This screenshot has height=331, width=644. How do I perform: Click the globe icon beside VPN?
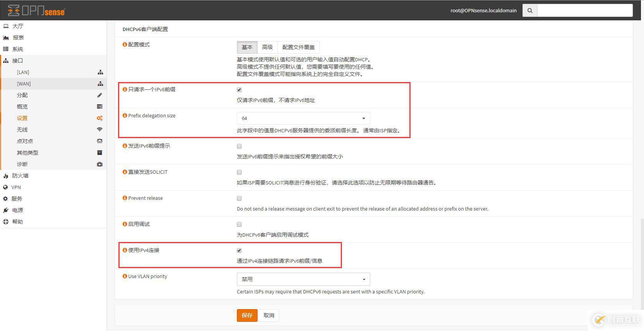(x=6, y=187)
